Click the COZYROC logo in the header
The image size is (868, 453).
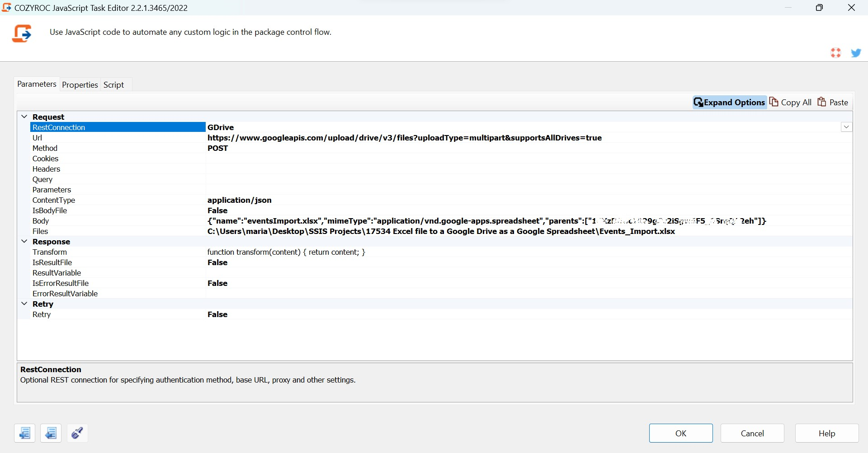22,33
